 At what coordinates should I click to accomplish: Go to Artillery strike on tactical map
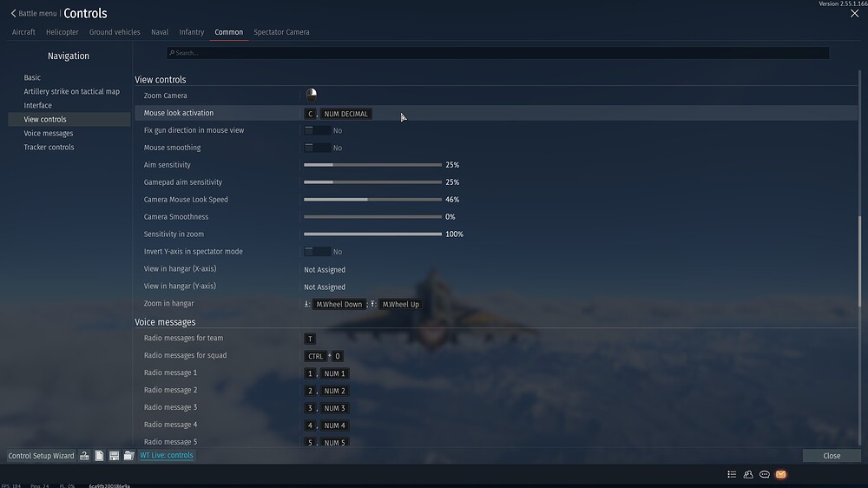(x=71, y=91)
